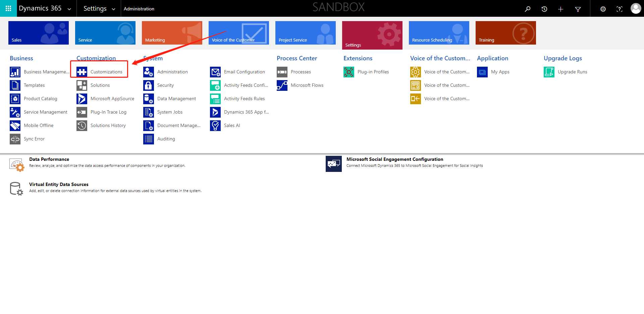Image resolution: width=644 pixels, height=314 pixels.
Task: Click the Auditing icon
Action: [x=149, y=139]
